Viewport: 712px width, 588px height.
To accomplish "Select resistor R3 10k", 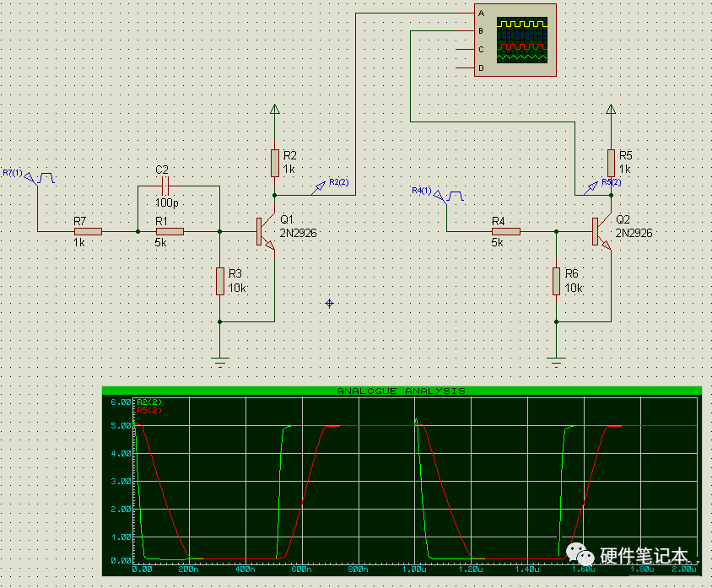I will 220,280.
